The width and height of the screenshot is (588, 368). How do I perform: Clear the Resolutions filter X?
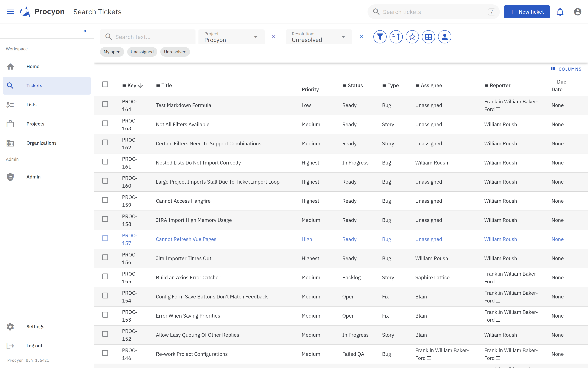tap(361, 36)
